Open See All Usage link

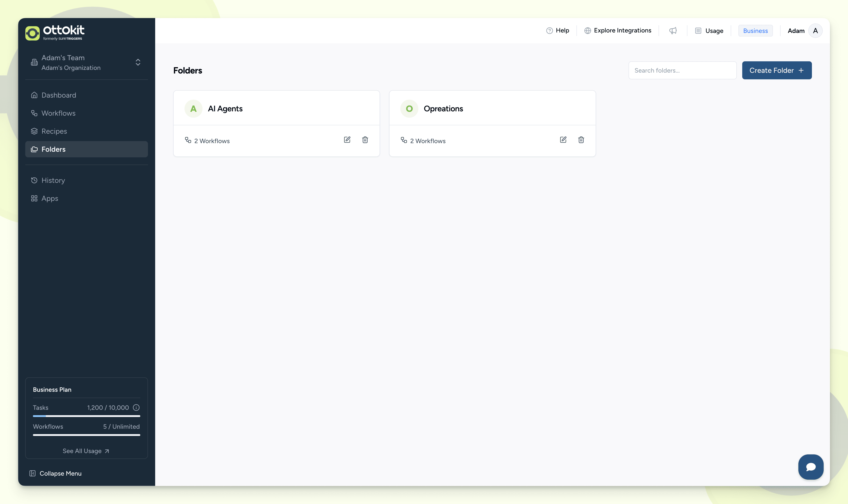pos(86,451)
